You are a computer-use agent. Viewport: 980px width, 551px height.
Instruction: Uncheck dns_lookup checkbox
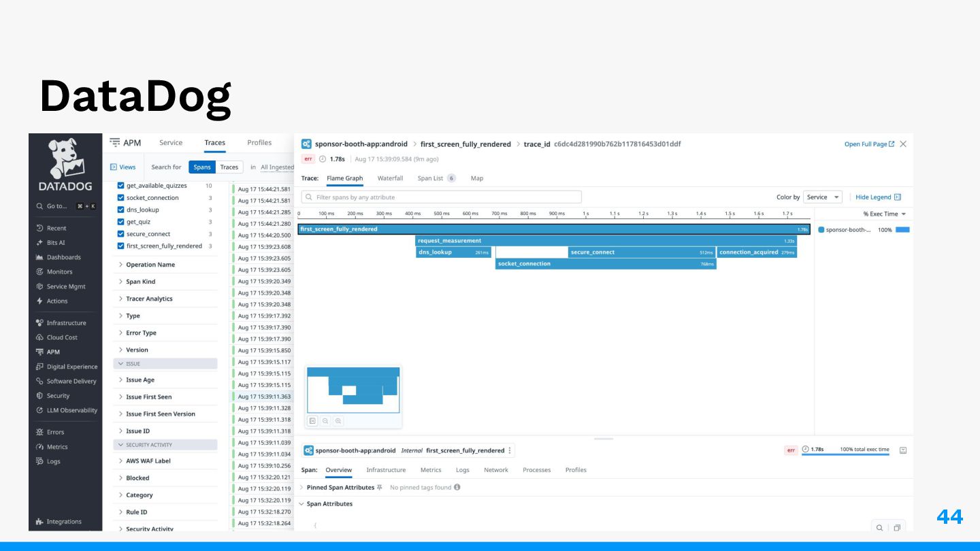tap(121, 210)
